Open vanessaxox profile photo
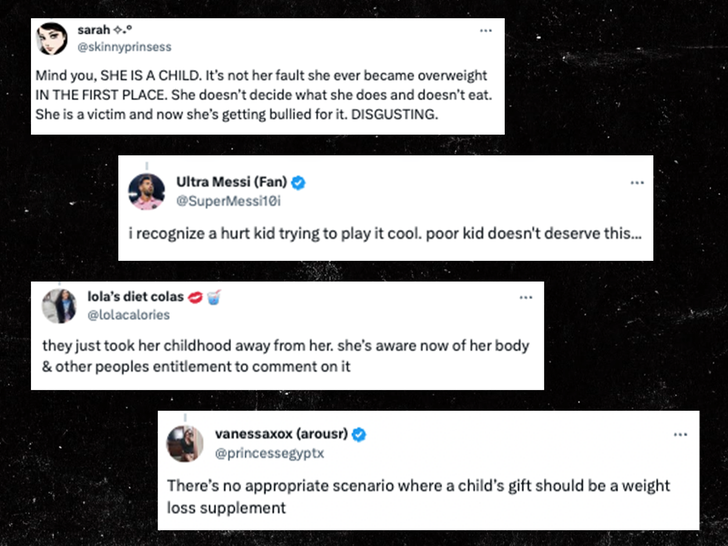Image resolution: width=728 pixels, height=546 pixels. [185, 443]
